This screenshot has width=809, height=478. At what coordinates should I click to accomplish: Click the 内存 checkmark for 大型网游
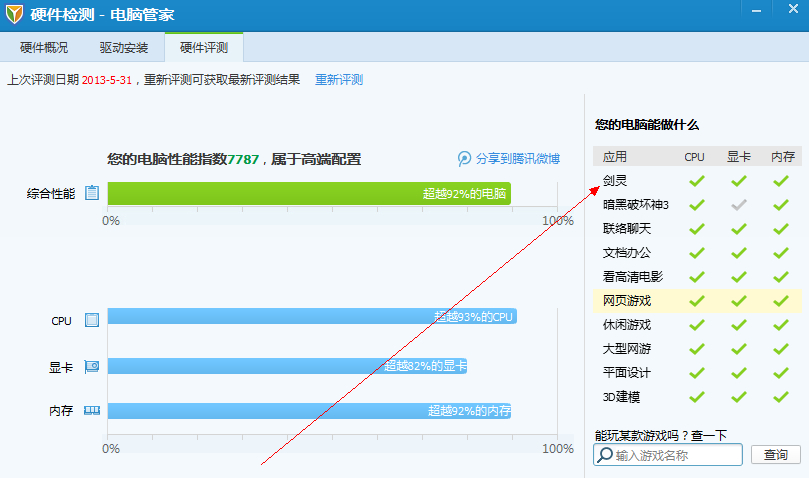point(781,349)
